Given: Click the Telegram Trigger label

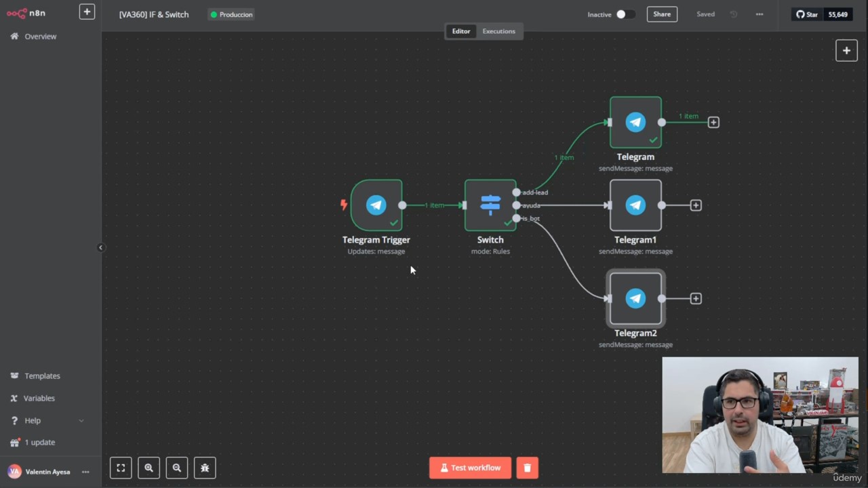Looking at the screenshot, I should pos(376,240).
